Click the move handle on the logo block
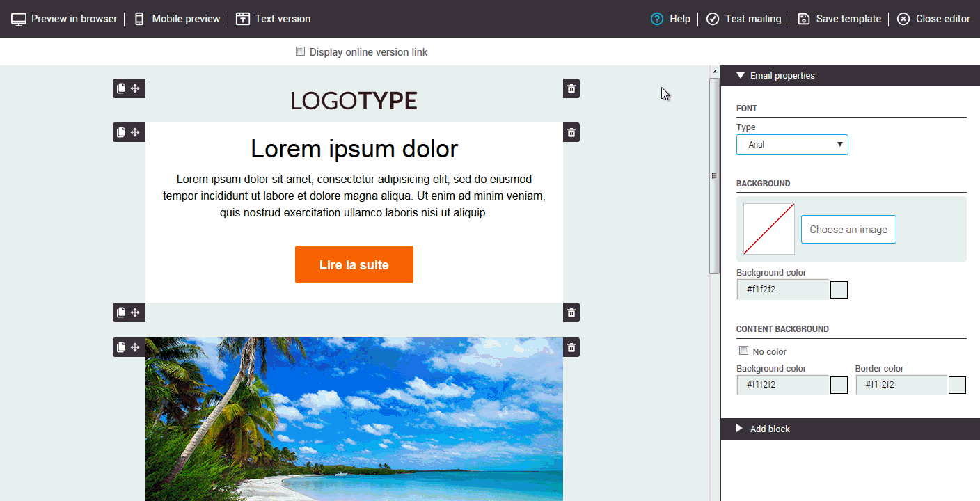Image resolution: width=980 pixels, height=501 pixels. [136, 88]
